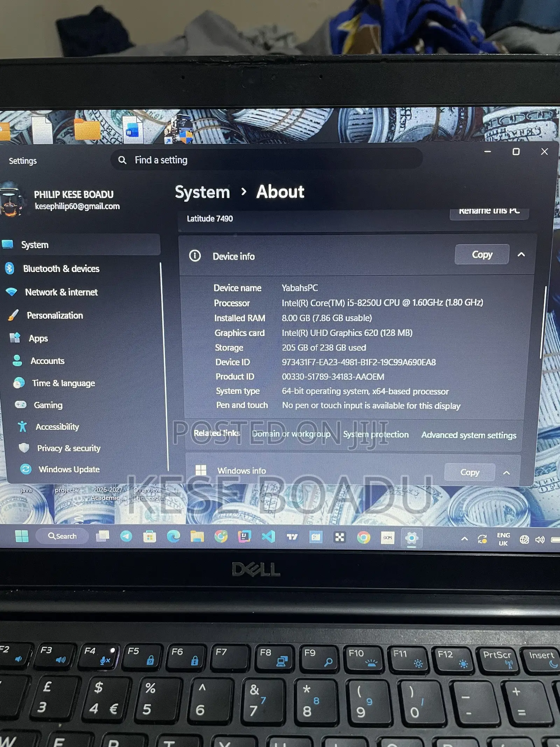
Task: Click the Find a setting search box
Action: click(x=267, y=160)
